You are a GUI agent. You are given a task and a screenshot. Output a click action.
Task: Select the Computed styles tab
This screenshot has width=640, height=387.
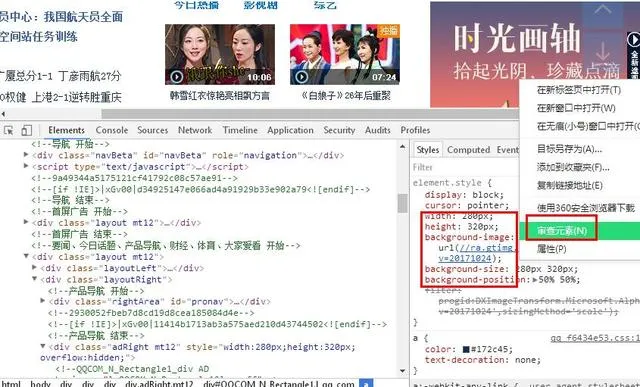pyautogui.click(x=468, y=150)
